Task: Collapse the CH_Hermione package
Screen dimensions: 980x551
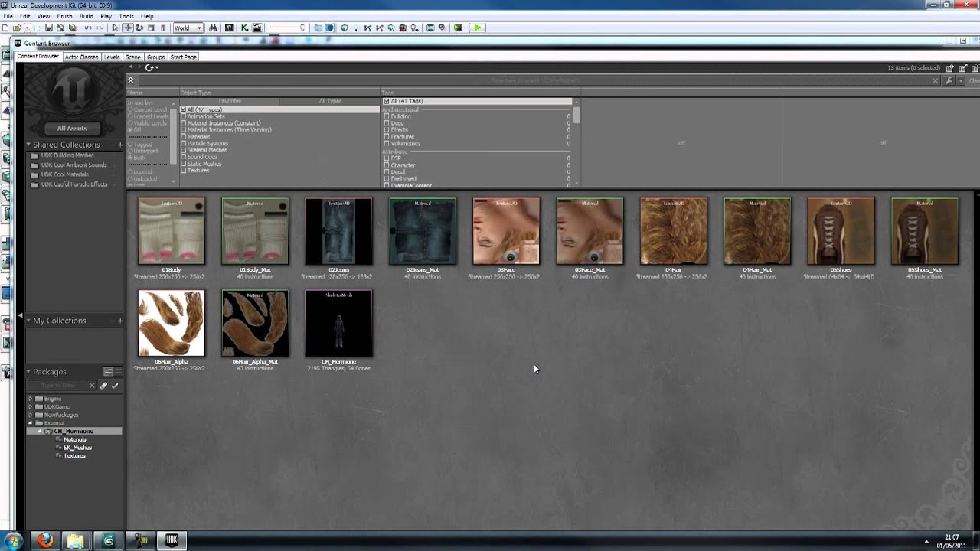Action: pos(39,432)
